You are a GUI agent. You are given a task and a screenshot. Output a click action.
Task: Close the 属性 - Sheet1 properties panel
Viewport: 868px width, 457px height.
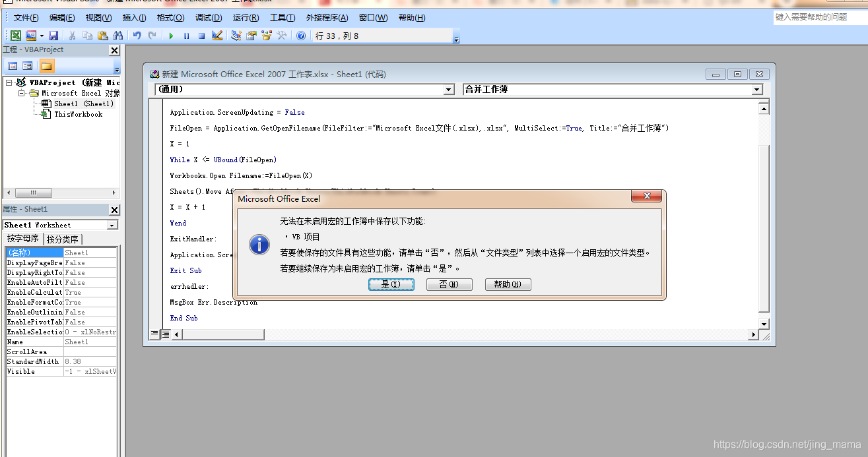click(114, 210)
